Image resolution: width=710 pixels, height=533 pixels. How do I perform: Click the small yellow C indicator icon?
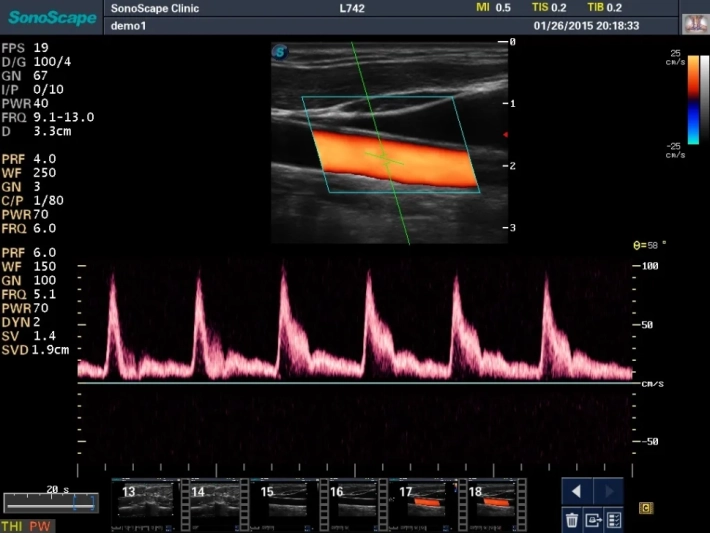646,509
